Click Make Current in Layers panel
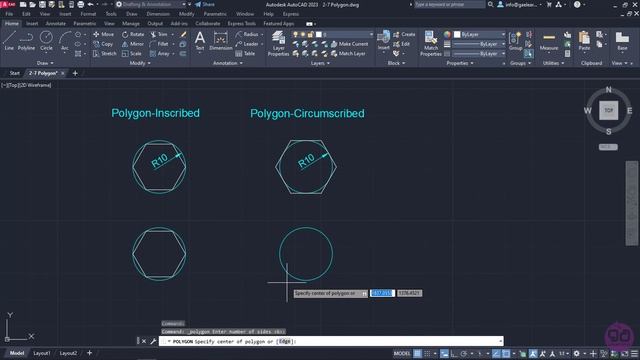This screenshot has height=360, width=640. [x=349, y=44]
